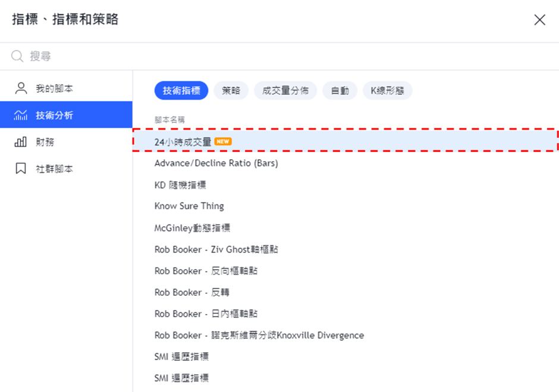
Task: Switch to the K線形態 tab
Action: tap(387, 91)
